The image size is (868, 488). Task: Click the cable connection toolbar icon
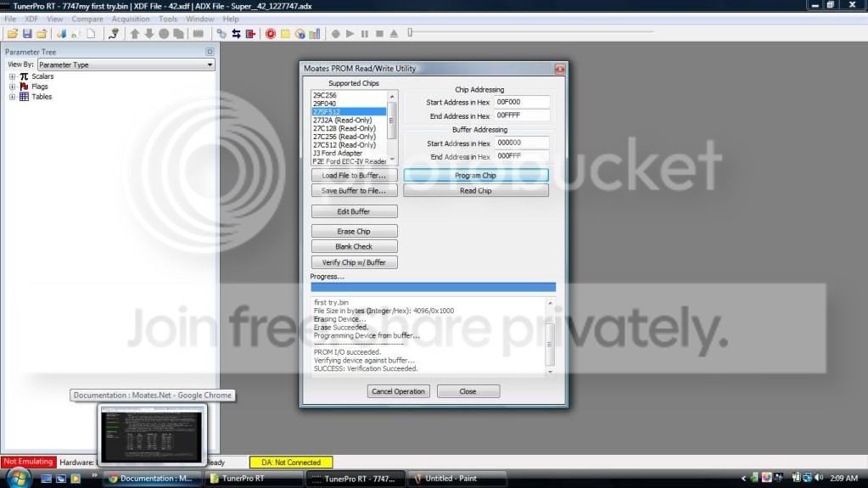[x=114, y=34]
